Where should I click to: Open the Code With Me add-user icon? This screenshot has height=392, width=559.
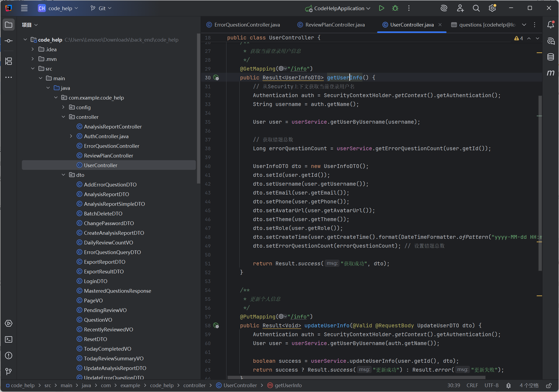(x=460, y=8)
